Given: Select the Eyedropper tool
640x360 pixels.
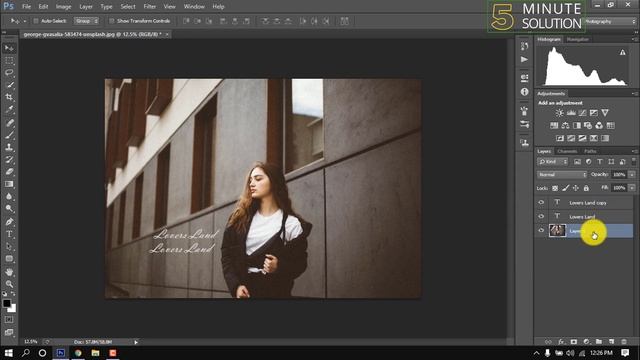Looking at the screenshot, I should click(9, 109).
